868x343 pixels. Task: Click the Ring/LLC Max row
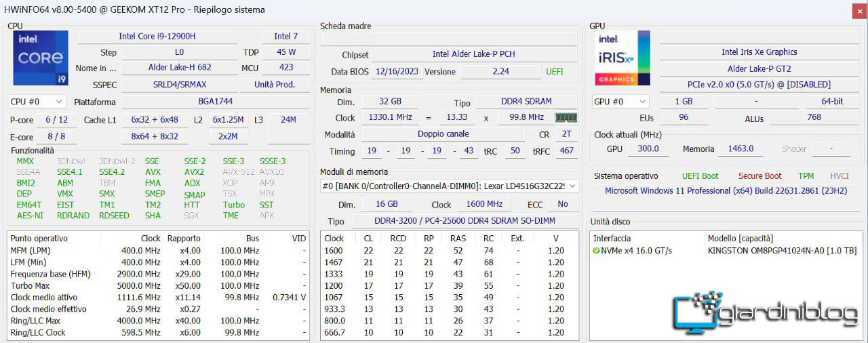(158, 321)
